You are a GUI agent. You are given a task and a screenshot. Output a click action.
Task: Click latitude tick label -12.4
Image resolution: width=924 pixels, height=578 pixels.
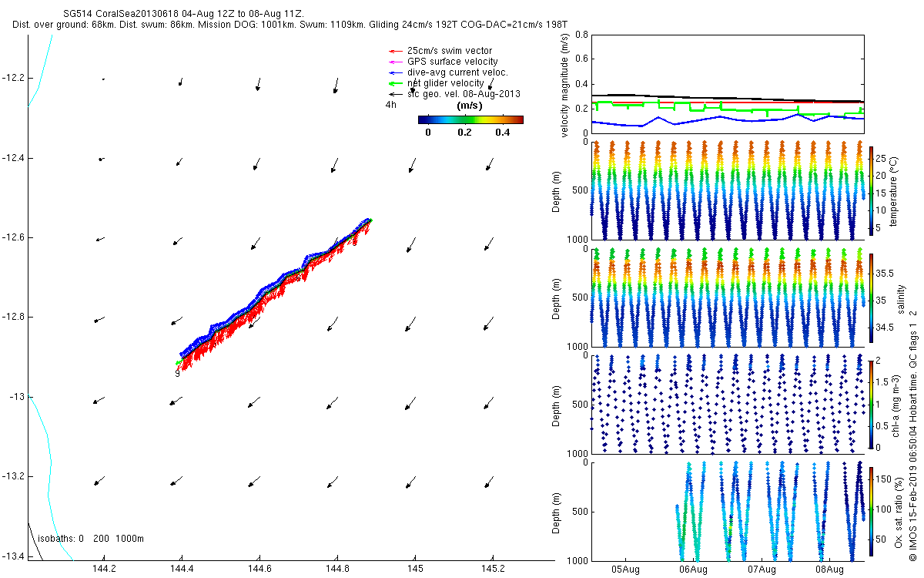pos(14,158)
